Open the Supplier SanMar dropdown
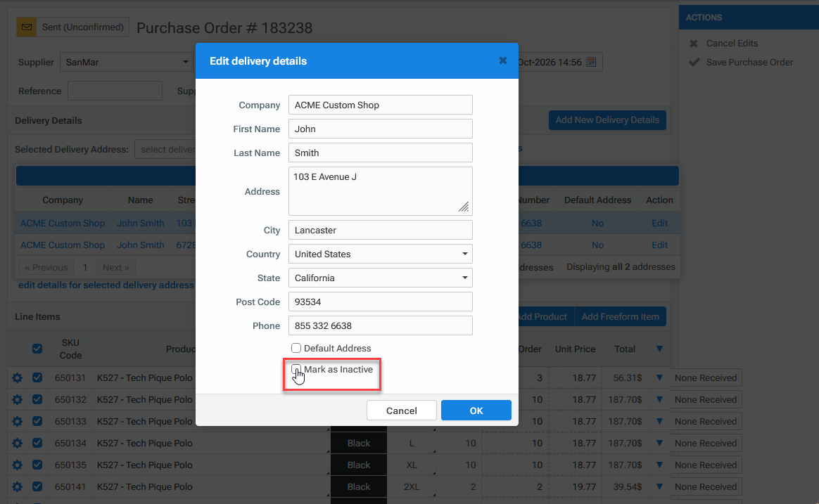Screen dimensions: 819x504 pyautogui.click(x=127, y=62)
